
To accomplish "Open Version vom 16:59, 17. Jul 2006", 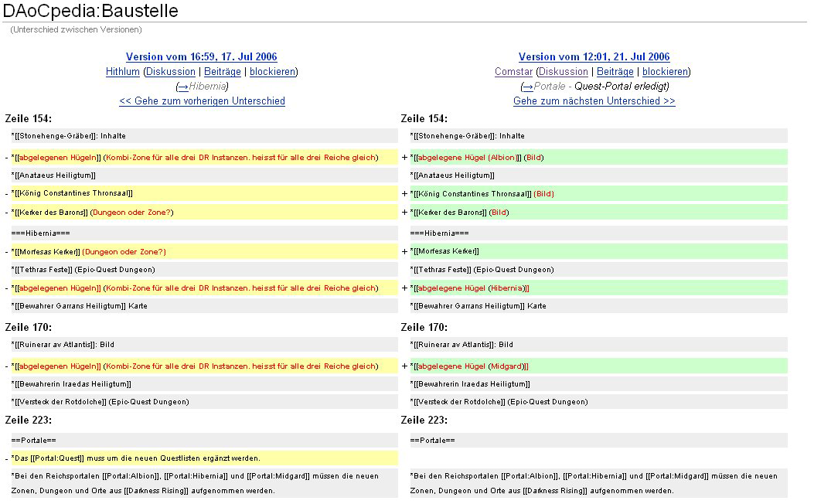I will (201, 56).
